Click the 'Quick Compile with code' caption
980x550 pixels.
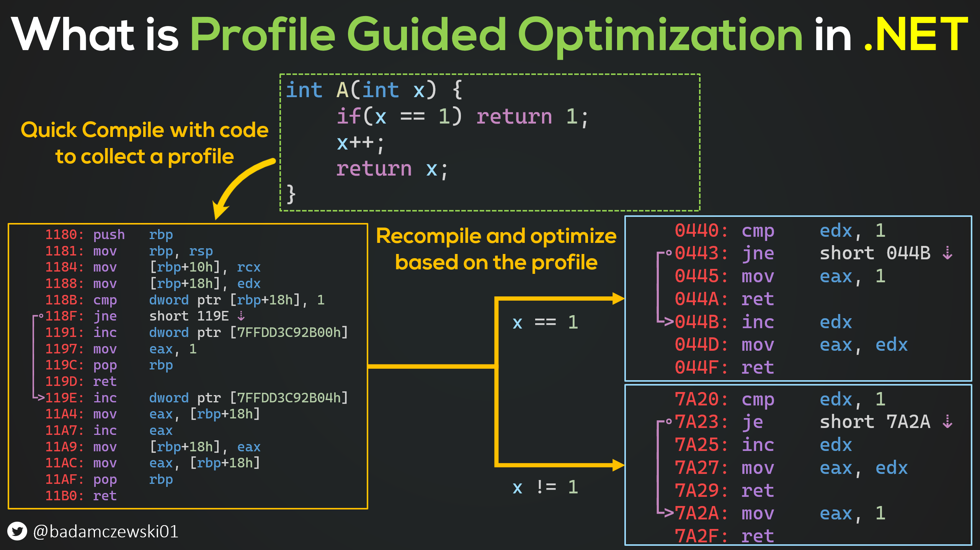(145, 130)
